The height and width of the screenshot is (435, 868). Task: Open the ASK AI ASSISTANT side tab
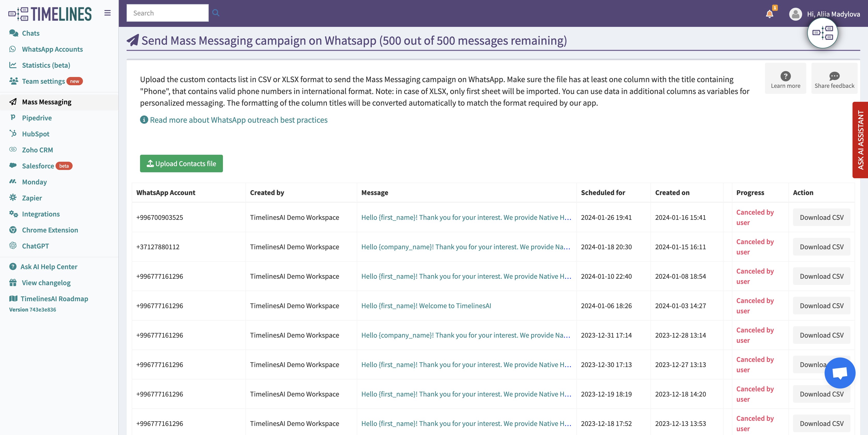click(860, 140)
